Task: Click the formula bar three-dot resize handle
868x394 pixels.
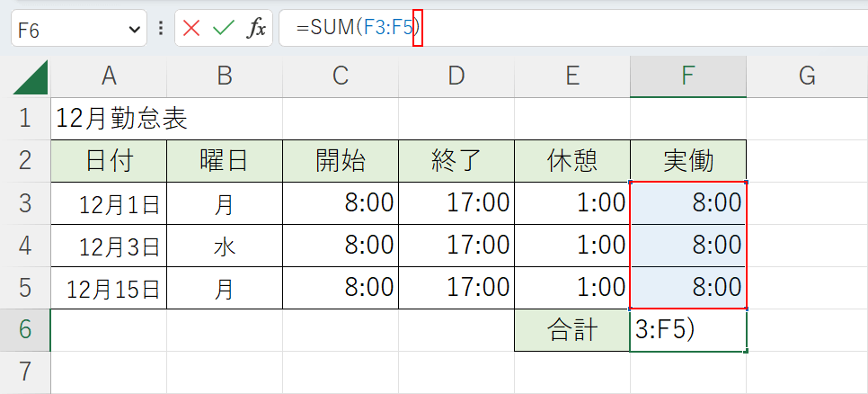Action: [161, 29]
